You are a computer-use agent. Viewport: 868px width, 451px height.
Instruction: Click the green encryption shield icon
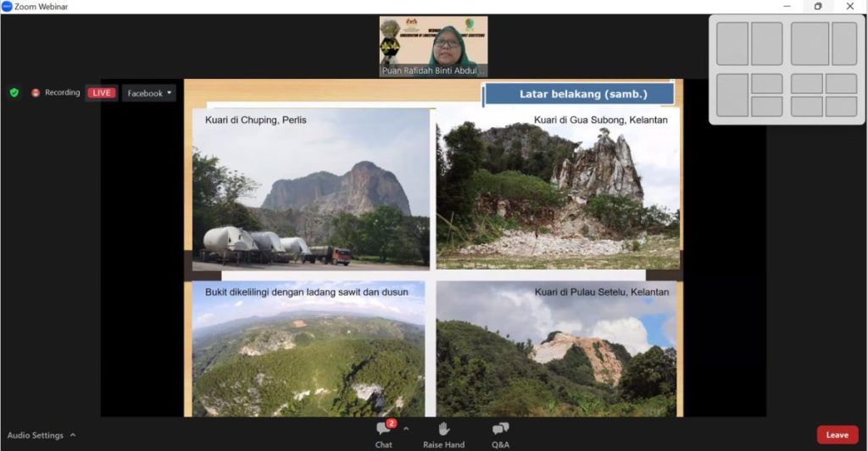click(14, 93)
